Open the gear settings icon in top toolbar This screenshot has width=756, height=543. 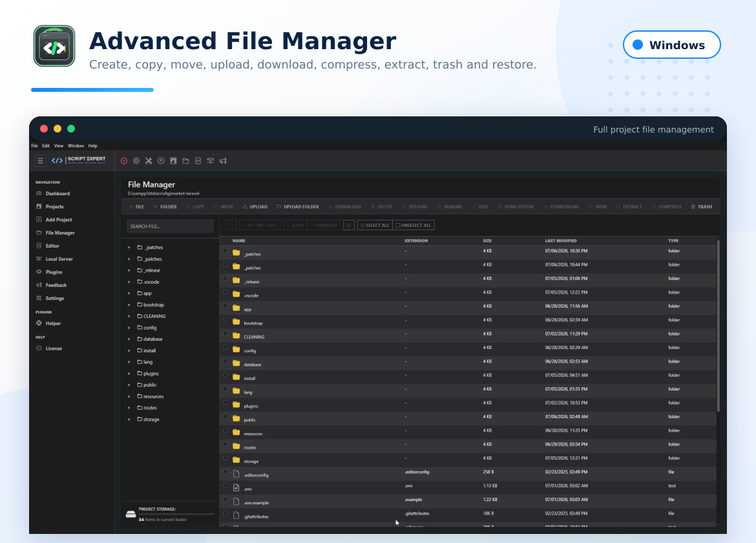[x=136, y=160]
